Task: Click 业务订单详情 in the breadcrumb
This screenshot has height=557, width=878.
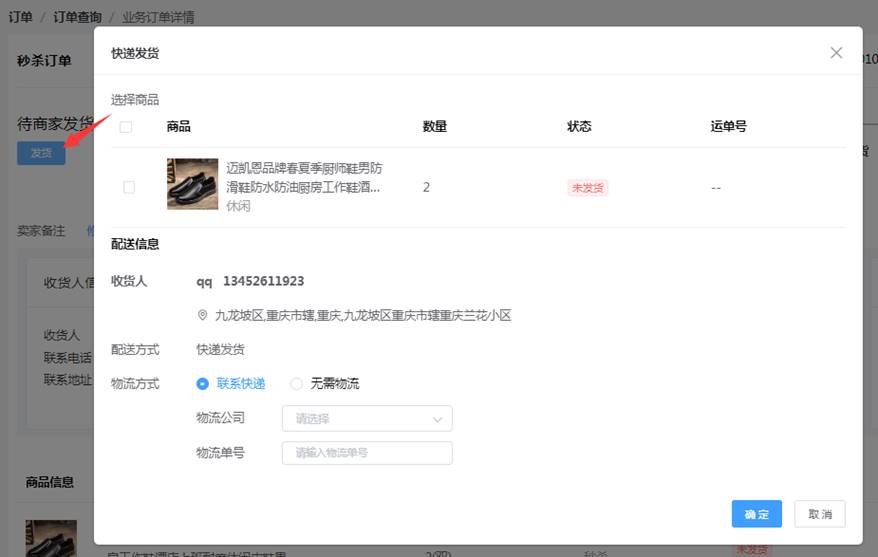Action: [158, 17]
